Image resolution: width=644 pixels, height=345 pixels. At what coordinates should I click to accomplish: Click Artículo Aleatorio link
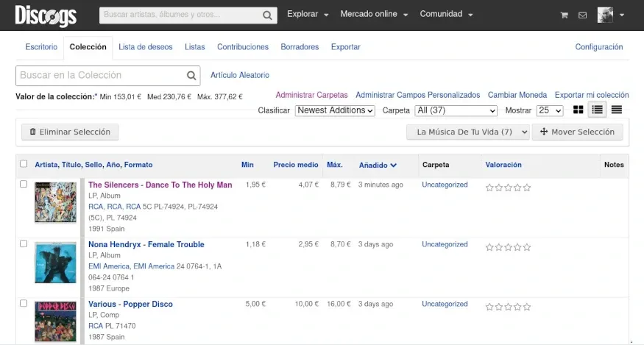coord(240,75)
